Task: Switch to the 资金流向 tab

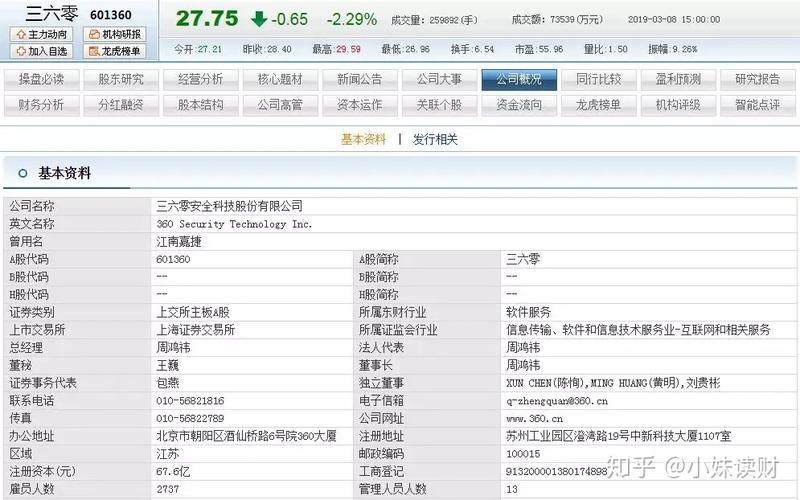Action: tap(519, 105)
